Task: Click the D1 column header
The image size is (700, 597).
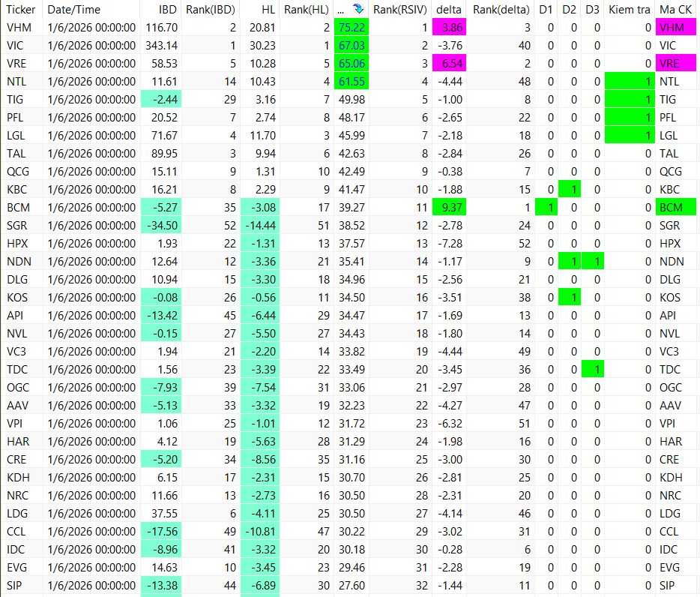Action: [546, 10]
